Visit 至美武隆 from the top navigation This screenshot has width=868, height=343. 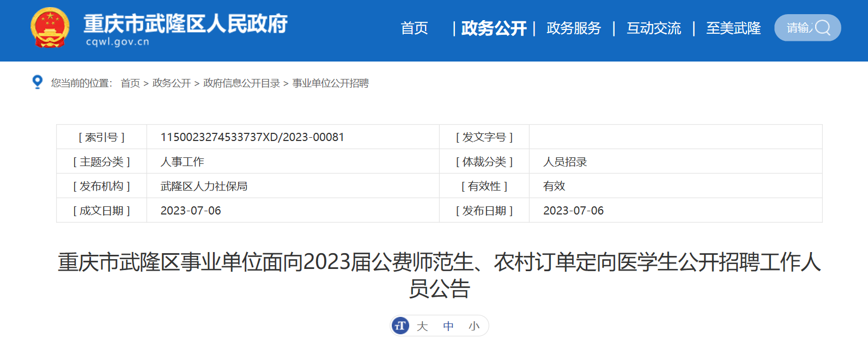pyautogui.click(x=733, y=28)
